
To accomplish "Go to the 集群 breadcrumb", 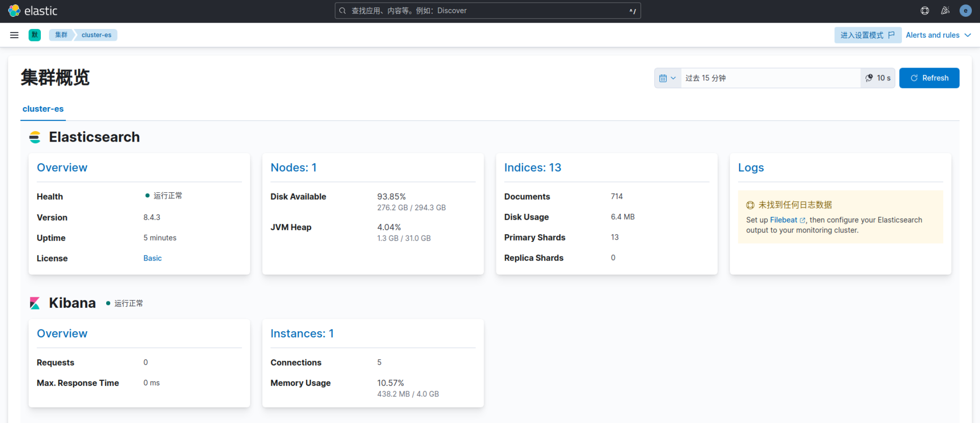I will [x=61, y=35].
